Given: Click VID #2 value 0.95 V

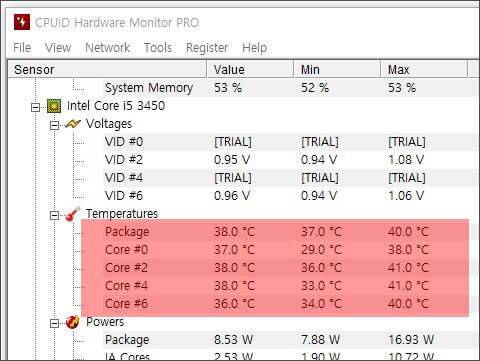Looking at the screenshot, I should point(232,160).
